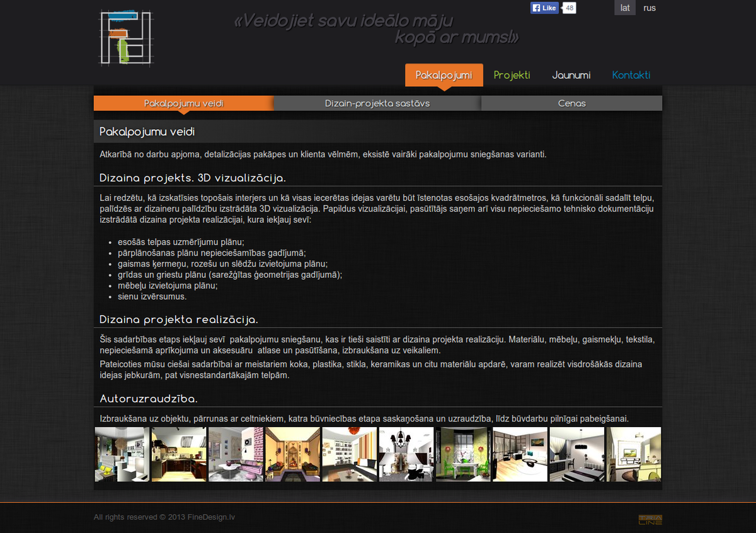Open the kitchen render thumbnail
This screenshot has width=756, height=533.
179,454
